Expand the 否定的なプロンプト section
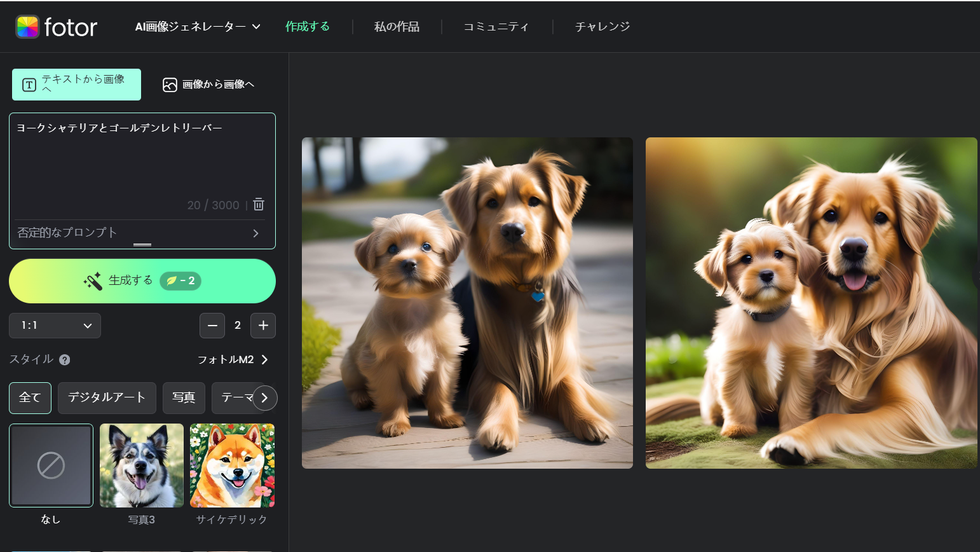980x552 pixels. [x=139, y=233]
